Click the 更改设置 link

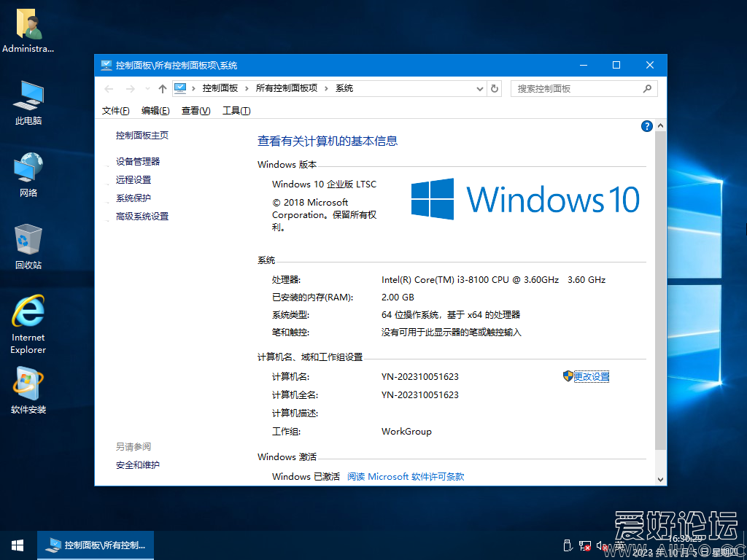point(591,376)
